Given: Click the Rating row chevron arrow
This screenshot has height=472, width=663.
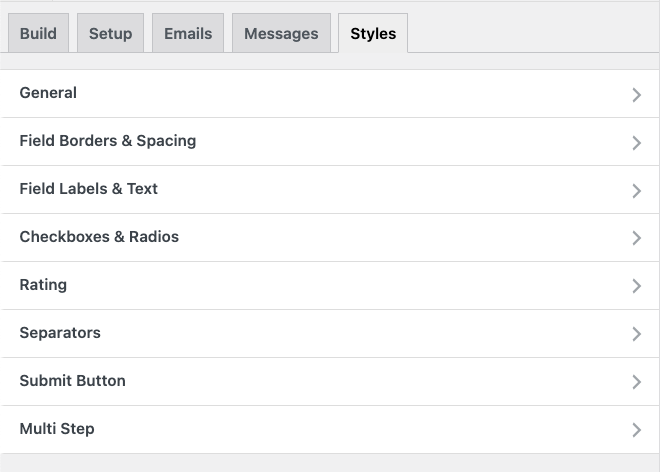Looking at the screenshot, I should click(x=636, y=286).
